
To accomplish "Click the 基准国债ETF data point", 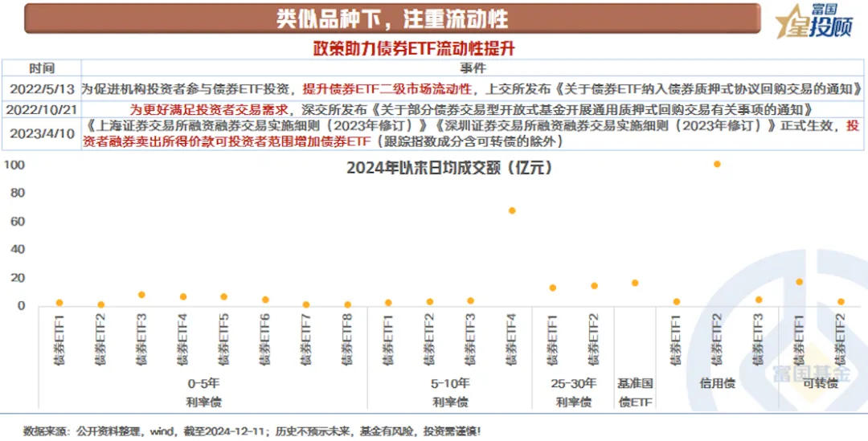I will (635, 283).
